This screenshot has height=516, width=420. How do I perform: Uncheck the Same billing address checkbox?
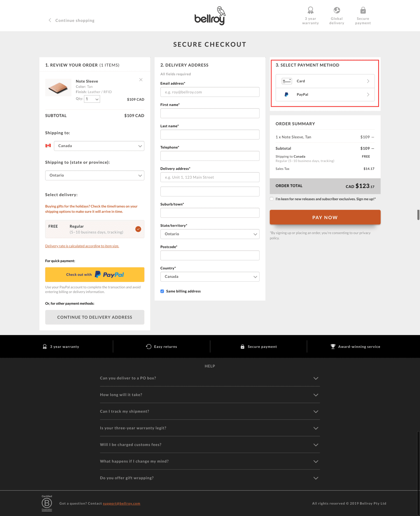coord(162,291)
